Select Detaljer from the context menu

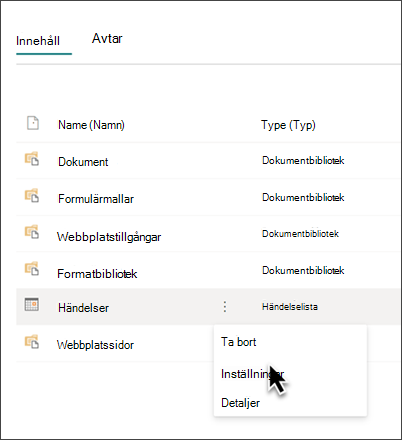[x=240, y=403]
